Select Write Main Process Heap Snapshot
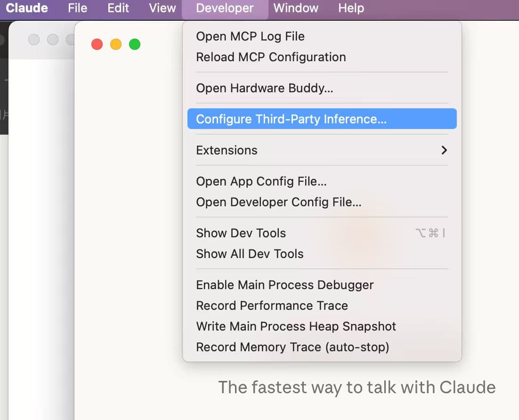The width and height of the screenshot is (519, 420). [x=322, y=326]
